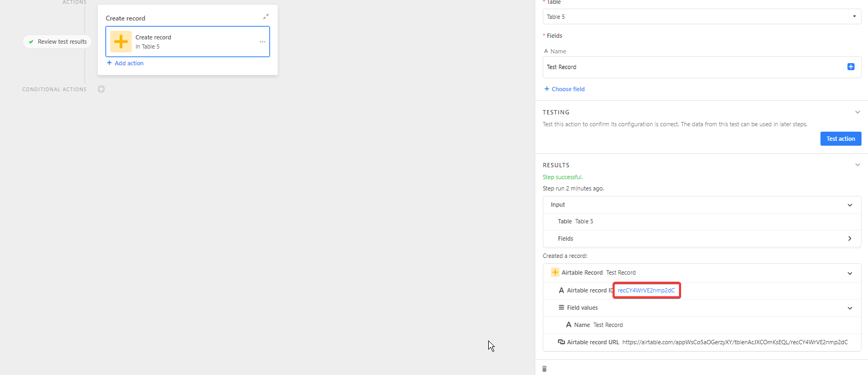Click the CONDITIONAL ACTIONS label
This screenshot has height=375, width=868.
pos(55,90)
